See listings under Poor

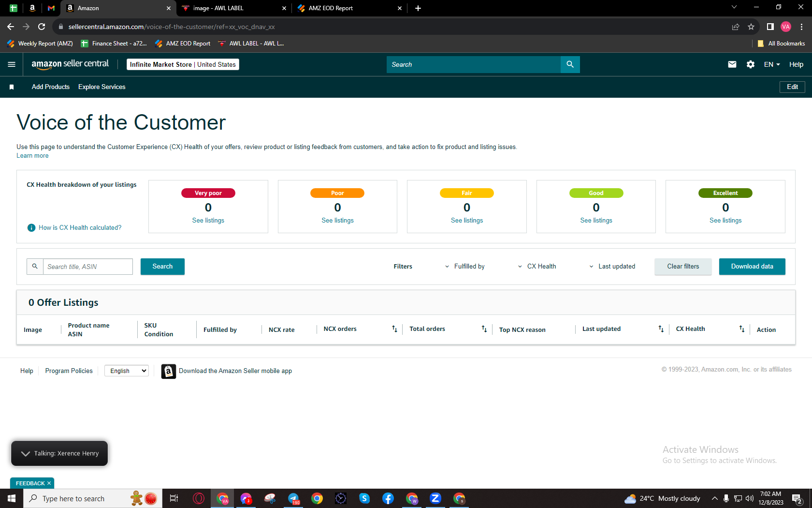coord(337,221)
